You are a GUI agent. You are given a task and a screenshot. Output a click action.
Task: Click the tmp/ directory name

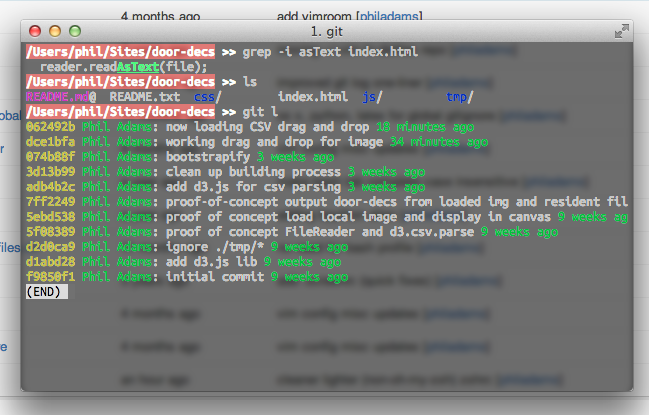point(459,97)
